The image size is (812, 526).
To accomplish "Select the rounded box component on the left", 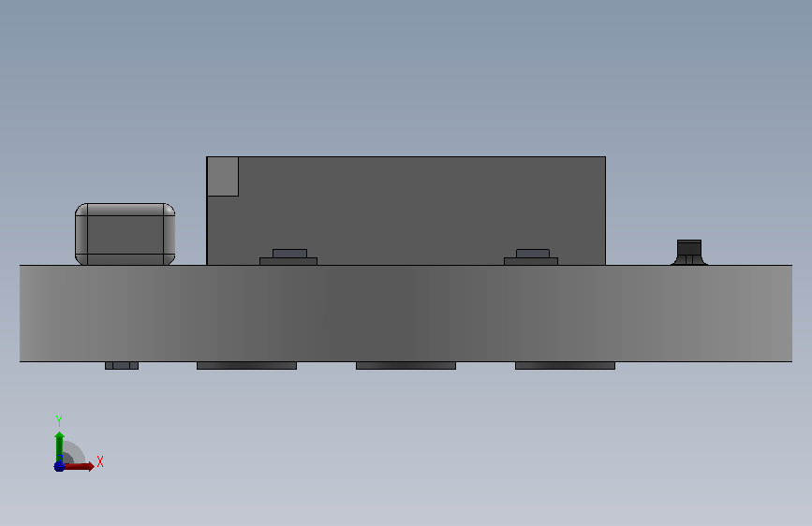I will 125,234.
